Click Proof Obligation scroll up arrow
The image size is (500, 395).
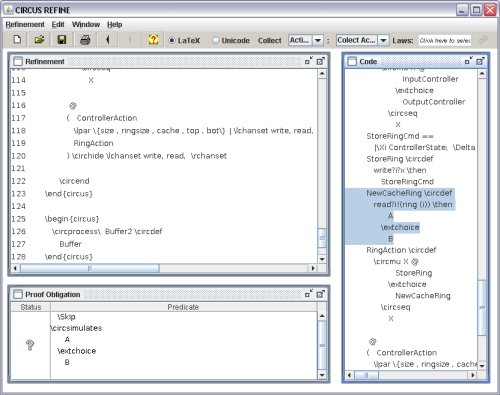[322, 316]
